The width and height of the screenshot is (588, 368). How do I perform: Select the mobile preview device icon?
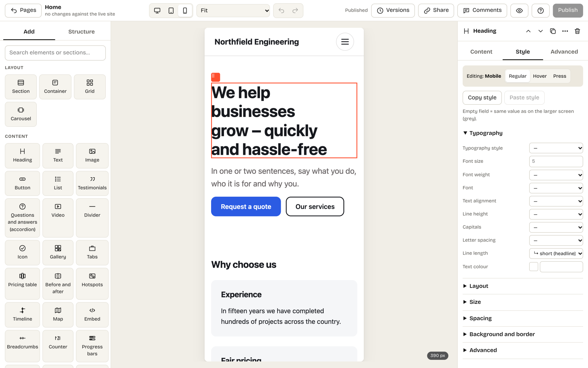185,11
